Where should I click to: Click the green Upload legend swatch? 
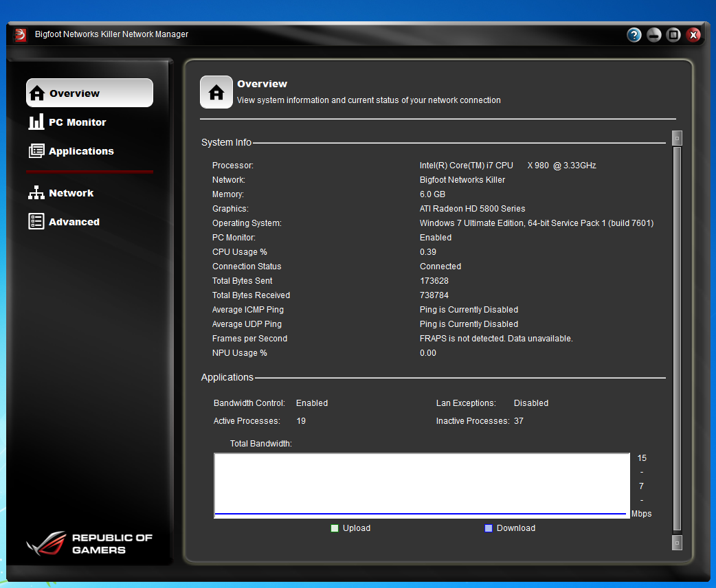coord(334,528)
